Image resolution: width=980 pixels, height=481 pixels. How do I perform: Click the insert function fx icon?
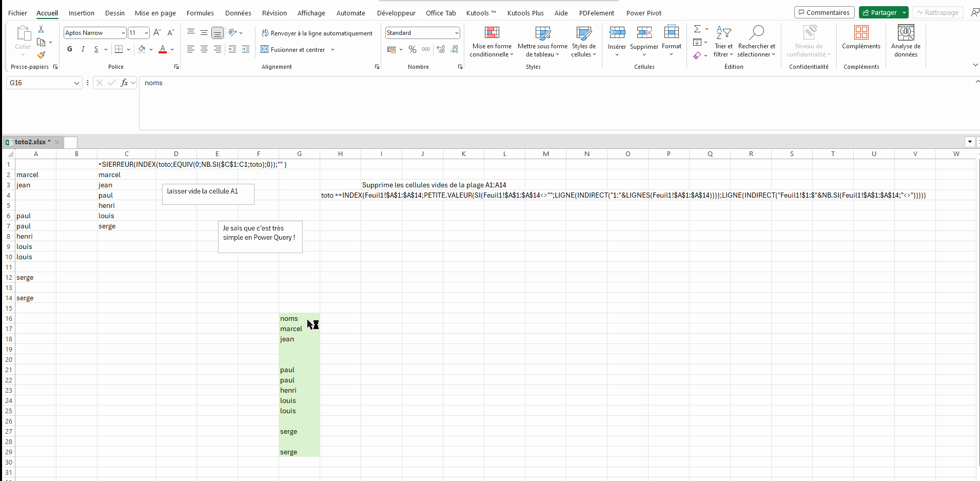[124, 83]
